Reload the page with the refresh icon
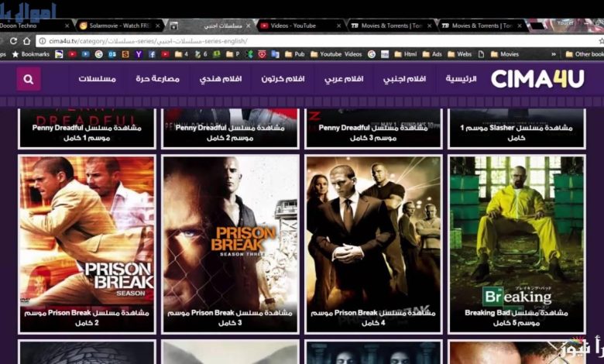604x364 pixels. [x=13, y=41]
